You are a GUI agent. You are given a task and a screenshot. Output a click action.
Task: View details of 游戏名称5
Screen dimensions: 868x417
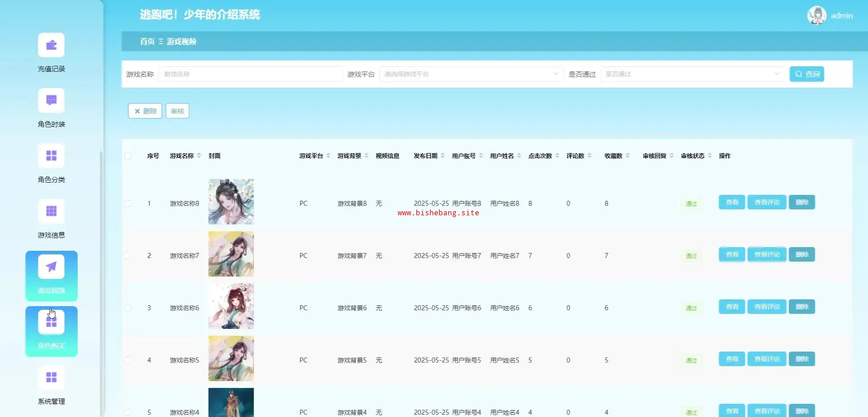(x=732, y=359)
